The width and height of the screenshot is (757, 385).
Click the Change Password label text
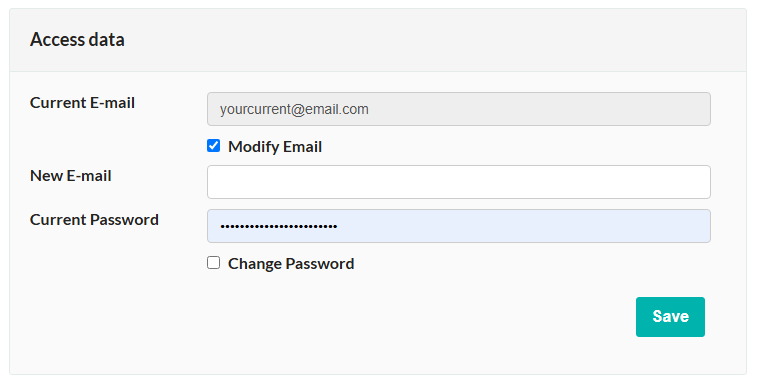pyautogui.click(x=291, y=263)
